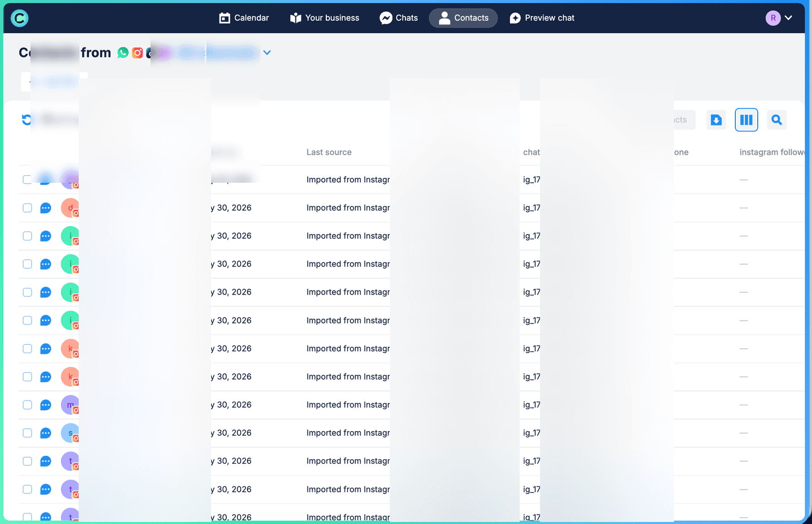Screen dimensions: 812x524
Task: Click the instagram followers column header
Action: (772, 152)
